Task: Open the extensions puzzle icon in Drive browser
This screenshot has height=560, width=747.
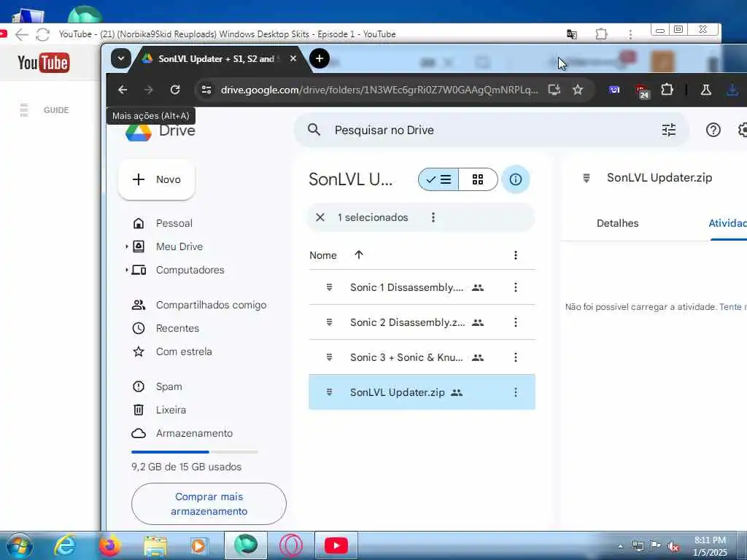Action: point(667,90)
